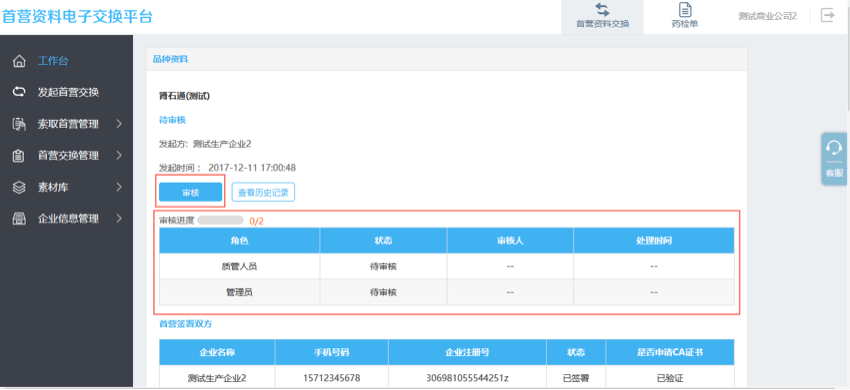Click the 质管人员 role cell

(240, 266)
